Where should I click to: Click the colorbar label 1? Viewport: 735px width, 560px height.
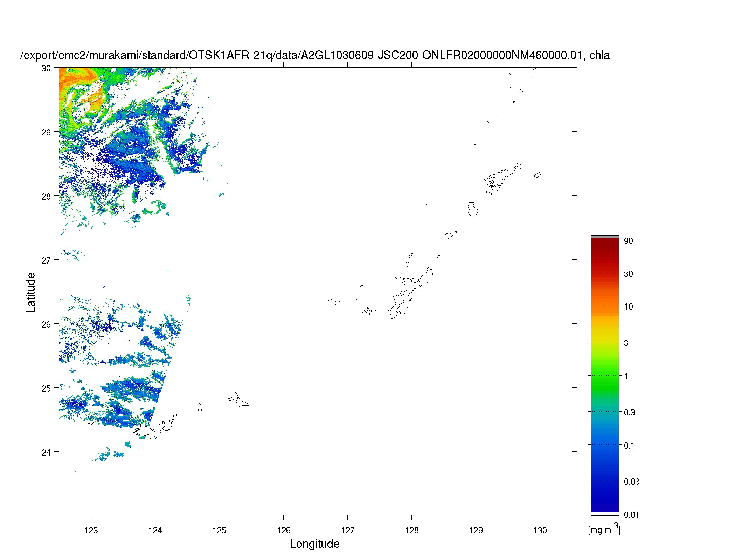[x=626, y=377]
